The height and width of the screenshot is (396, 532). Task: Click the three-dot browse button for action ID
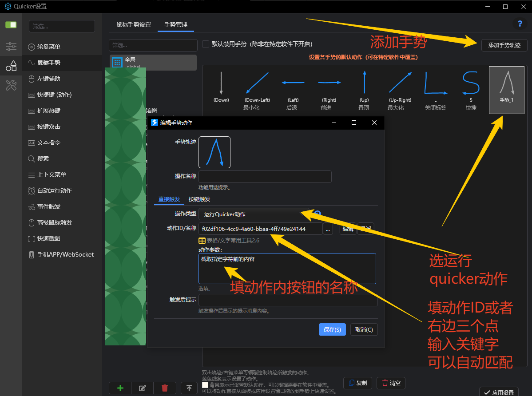pos(328,229)
